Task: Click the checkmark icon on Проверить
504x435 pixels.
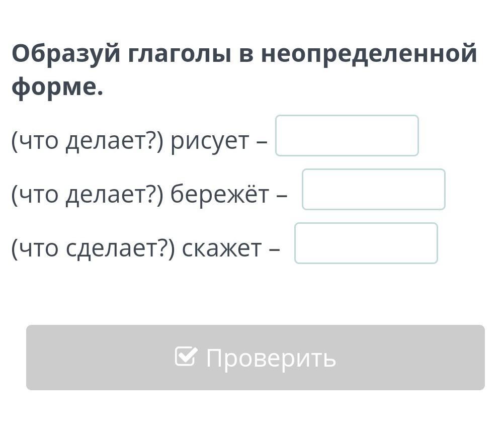Action: click(186, 357)
